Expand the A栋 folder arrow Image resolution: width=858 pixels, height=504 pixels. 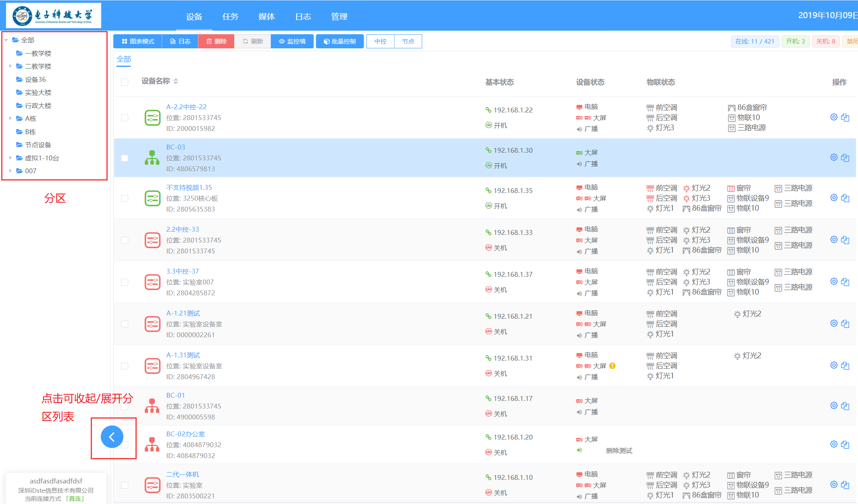coord(10,118)
